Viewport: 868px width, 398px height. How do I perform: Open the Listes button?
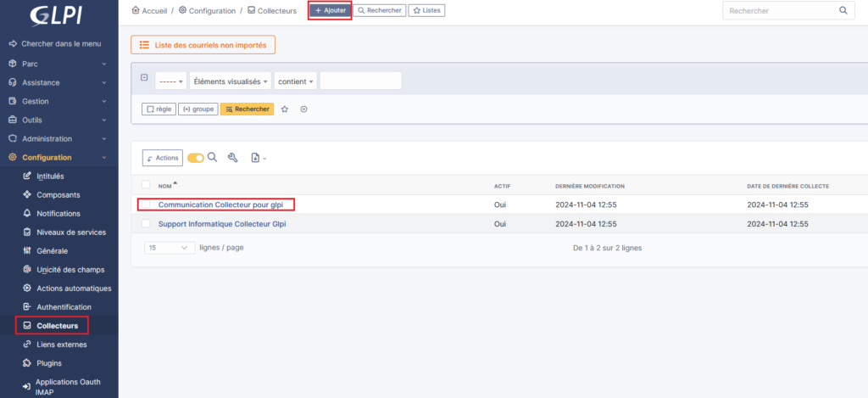point(427,10)
